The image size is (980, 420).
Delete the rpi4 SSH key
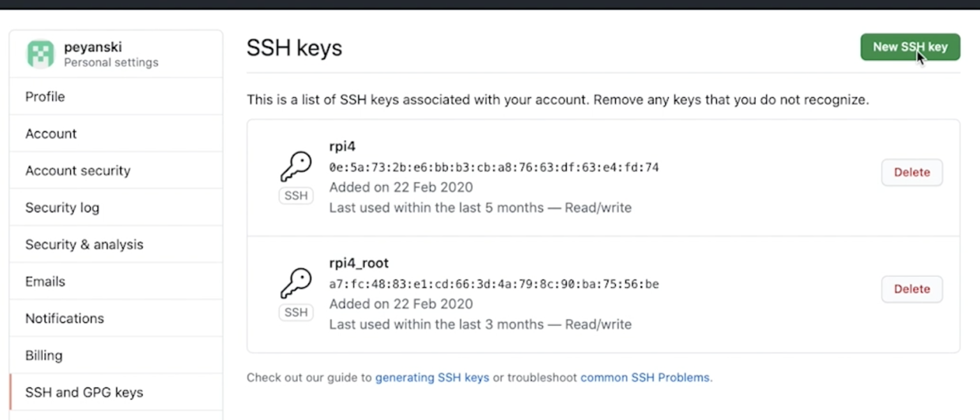(911, 172)
